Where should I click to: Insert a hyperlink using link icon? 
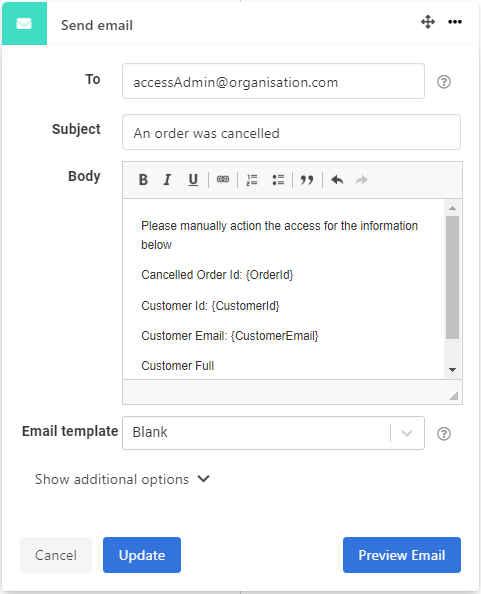pos(223,179)
